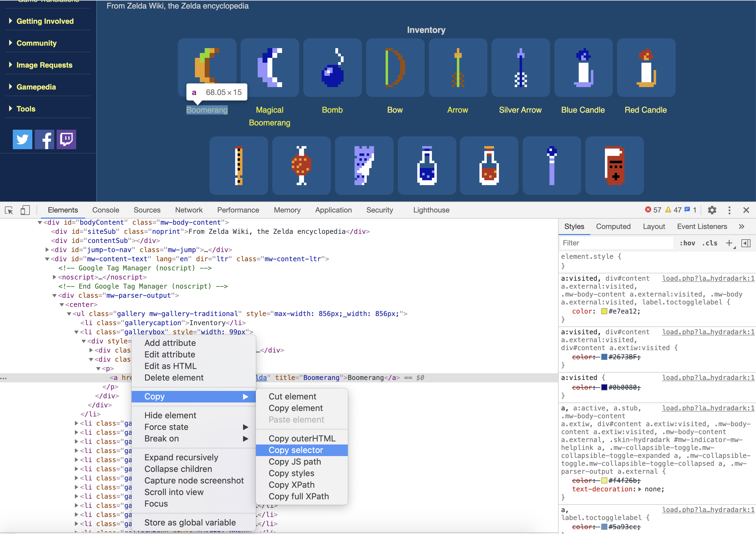Toggle the .cls class editor button
This screenshot has height=534, width=756.
click(x=710, y=243)
